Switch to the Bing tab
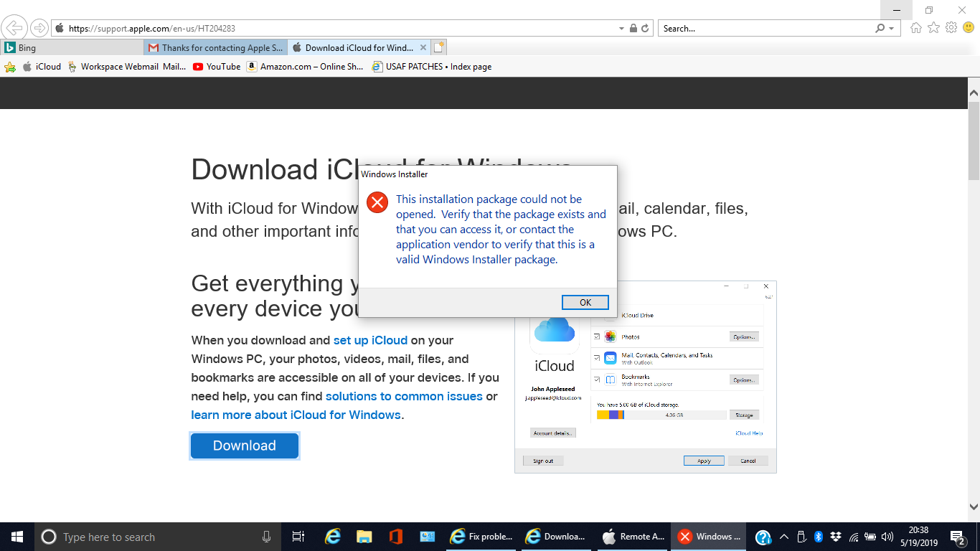980x551 pixels. tap(72, 48)
